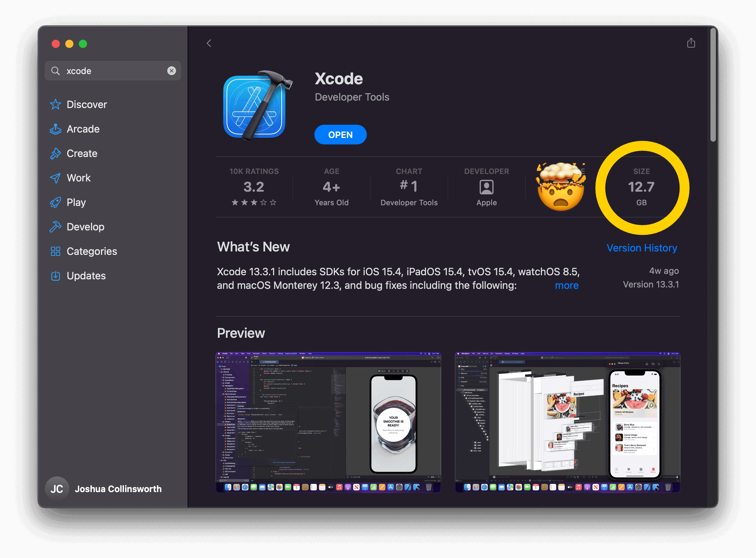
Task: Click the Work paper plane icon
Action: pyautogui.click(x=55, y=178)
